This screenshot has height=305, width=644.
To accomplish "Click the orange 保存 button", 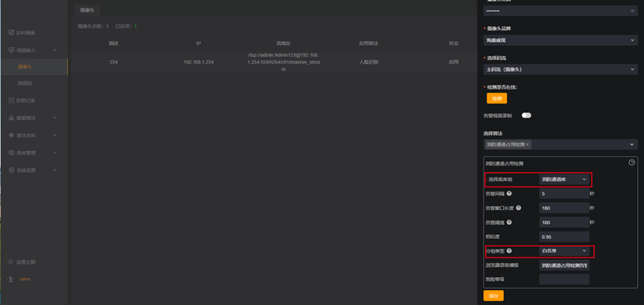I will 493,296.
